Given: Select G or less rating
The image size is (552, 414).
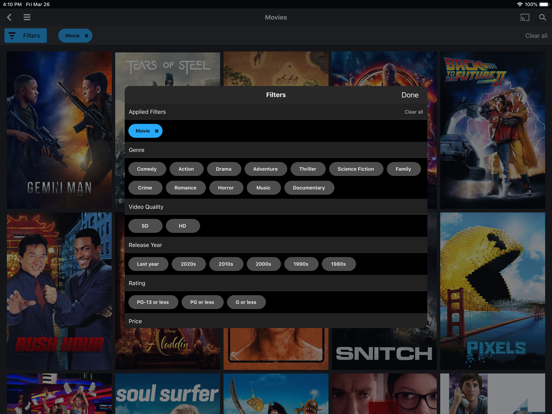Looking at the screenshot, I should tap(246, 302).
